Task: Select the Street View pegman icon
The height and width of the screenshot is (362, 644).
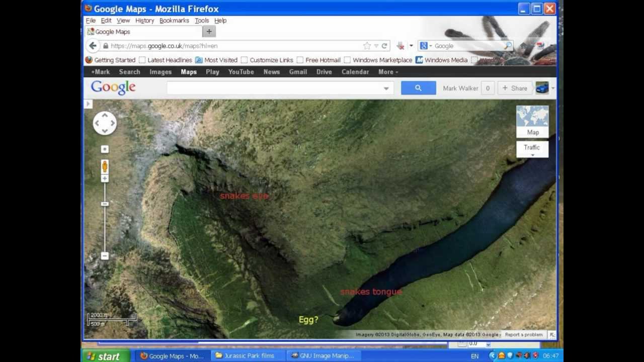Action: (x=105, y=166)
